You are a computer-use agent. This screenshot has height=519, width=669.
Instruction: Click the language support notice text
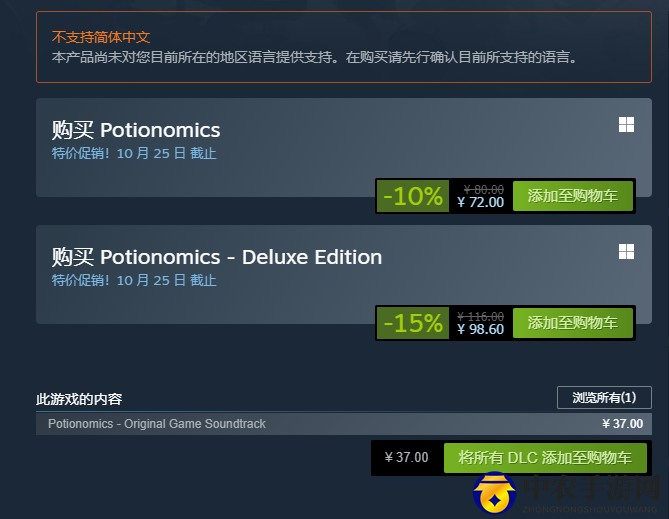pos(314,57)
